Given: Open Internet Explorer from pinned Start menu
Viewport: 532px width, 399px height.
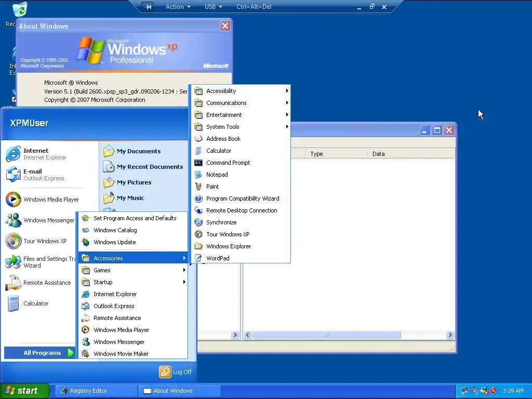Looking at the screenshot, I should coord(36,154).
